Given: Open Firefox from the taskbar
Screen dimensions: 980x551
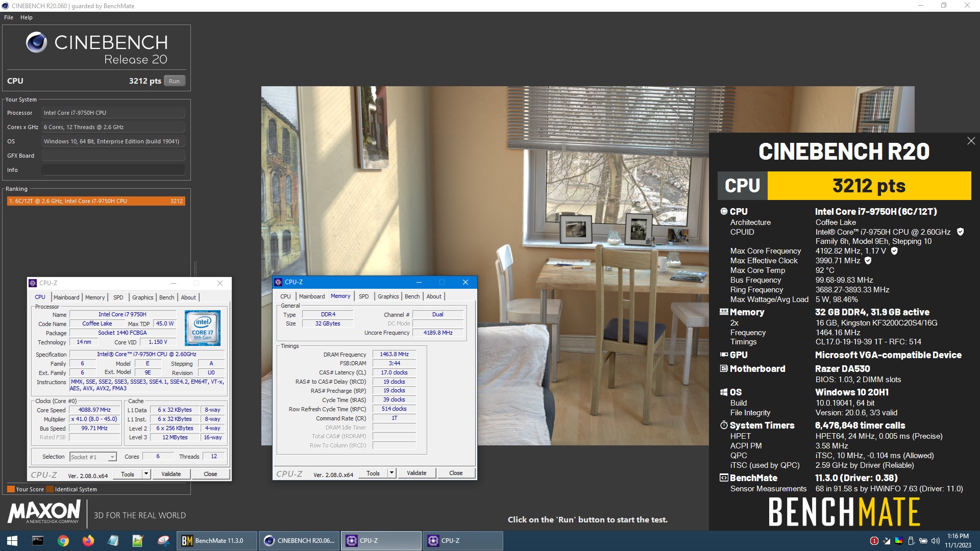Looking at the screenshot, I should (88, 541).
